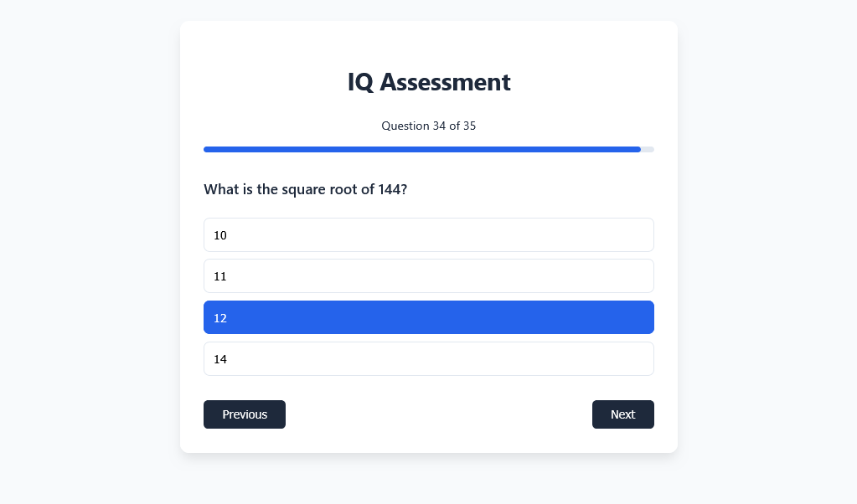Choose the correct square root of 144

pyautogui.click(x=428, y=317)
